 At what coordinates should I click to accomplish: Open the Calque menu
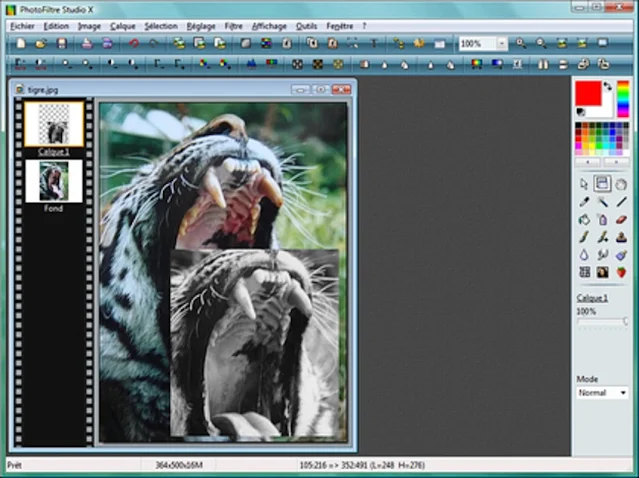coord(123,26)
